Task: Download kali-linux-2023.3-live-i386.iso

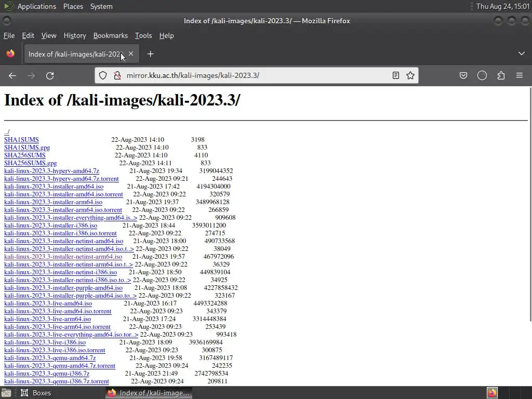Action: coord(45,342)
